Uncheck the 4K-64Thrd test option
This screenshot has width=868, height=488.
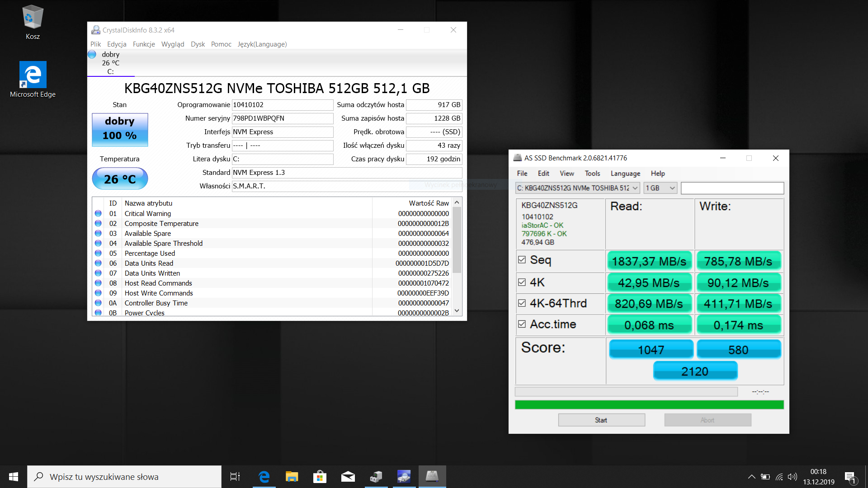click(x=522, y=302)
